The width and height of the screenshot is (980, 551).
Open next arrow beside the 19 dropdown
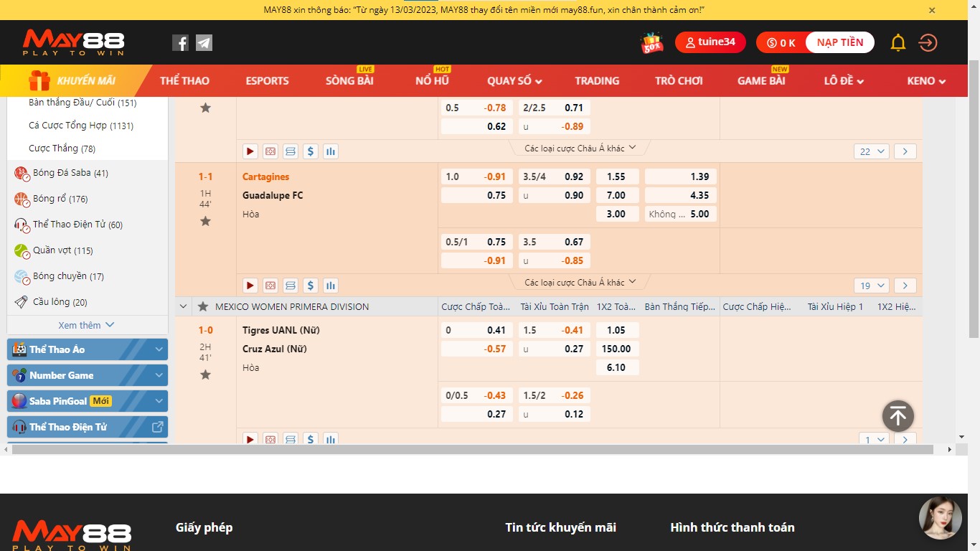coord(905,286)
